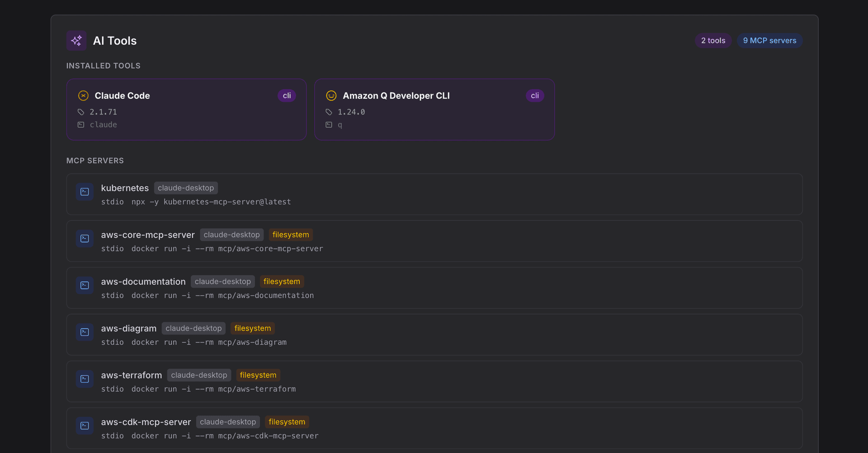The width and height of the screenshot is (868, 453).
Task: Toggle the claude-desktop tag on kubernetes
Action: (x=185, y=187)
